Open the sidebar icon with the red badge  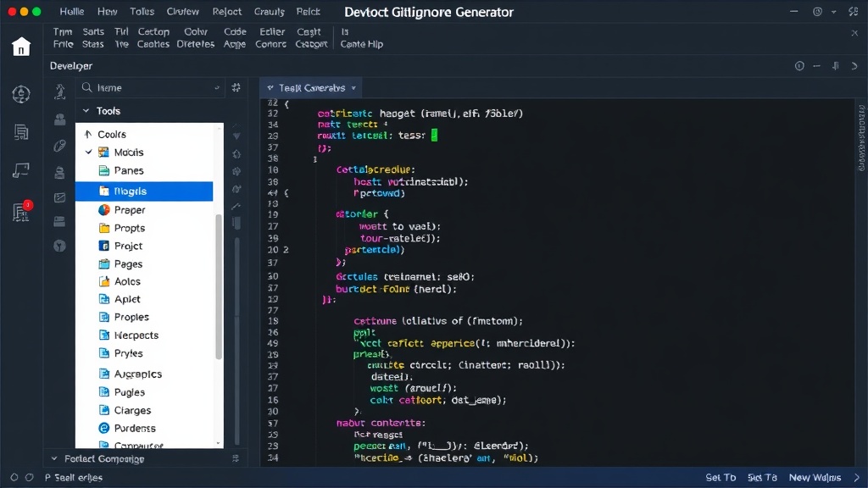click(x=22, y=211)
